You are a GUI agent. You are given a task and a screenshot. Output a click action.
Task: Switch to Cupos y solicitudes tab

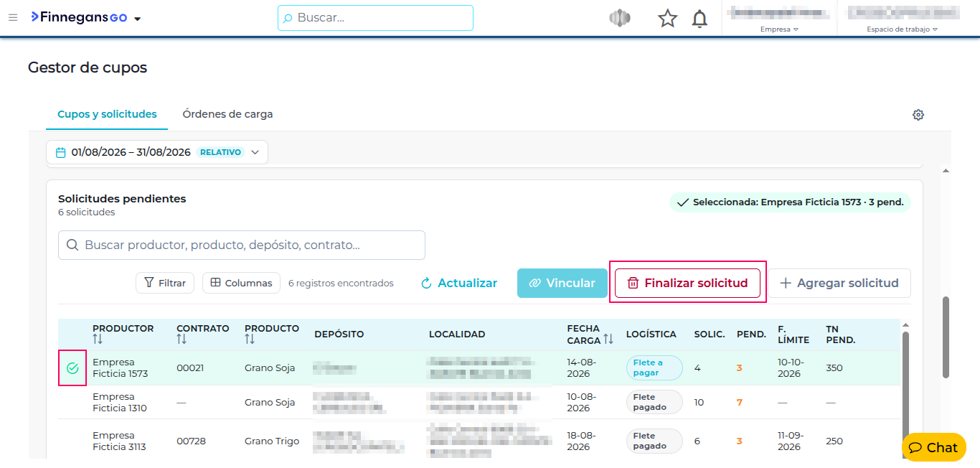pyautogui.click(x=107, y=114)
